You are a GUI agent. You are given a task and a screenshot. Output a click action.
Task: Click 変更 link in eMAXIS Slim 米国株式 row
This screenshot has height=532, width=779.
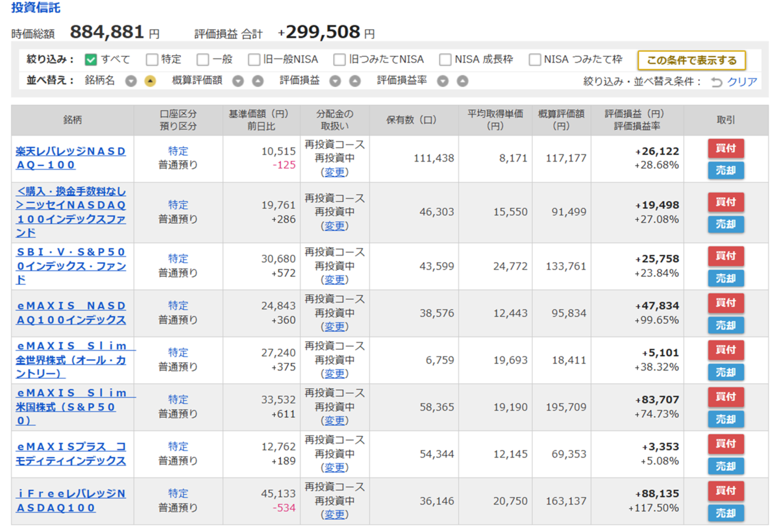point(335,420)
